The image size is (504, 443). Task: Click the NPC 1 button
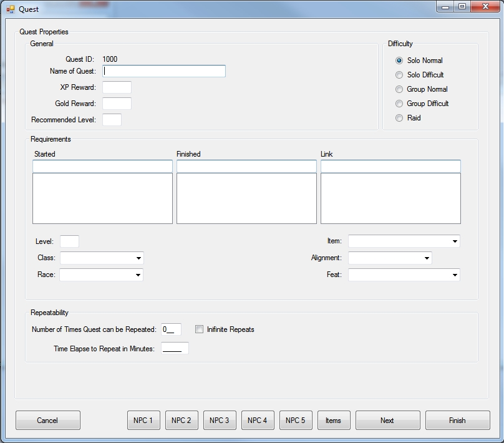pyautogui.click(x=143, y=421)
